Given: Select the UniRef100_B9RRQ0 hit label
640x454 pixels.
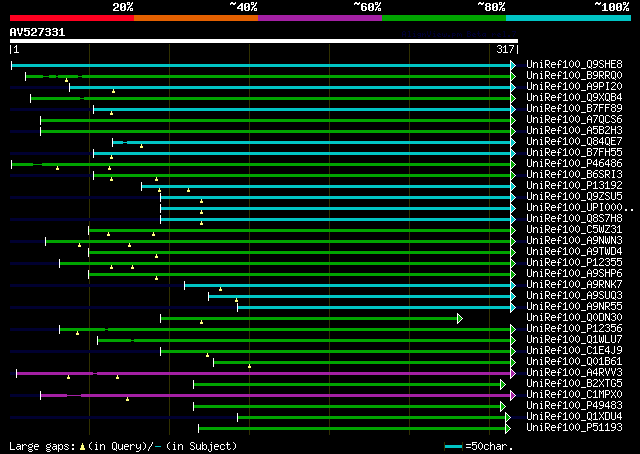Looking at the screenshot, I should coord(574,76).
